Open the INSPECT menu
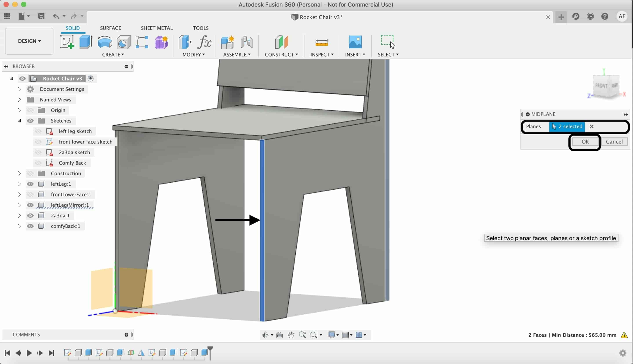This screenshot has height=364, width=633. tap(322, 54)
